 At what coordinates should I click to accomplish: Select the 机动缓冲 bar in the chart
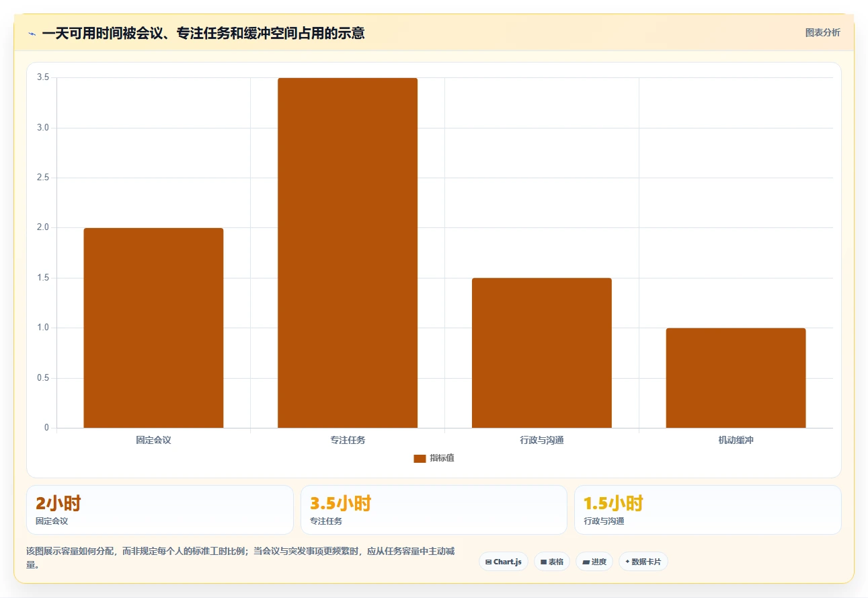[736, 378]
